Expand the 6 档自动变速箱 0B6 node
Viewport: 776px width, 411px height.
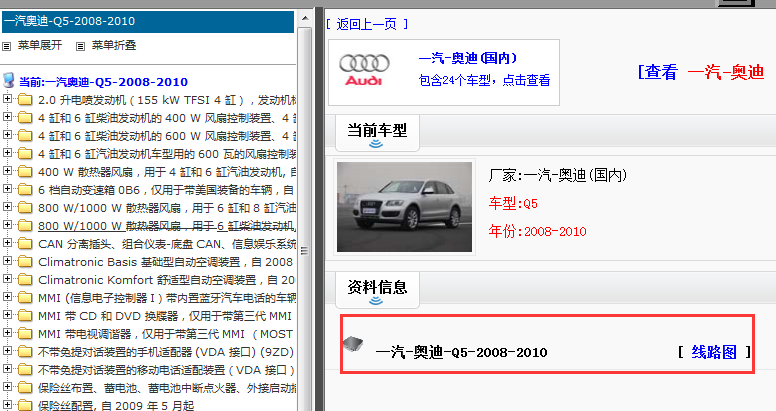(x=7, y=189)
